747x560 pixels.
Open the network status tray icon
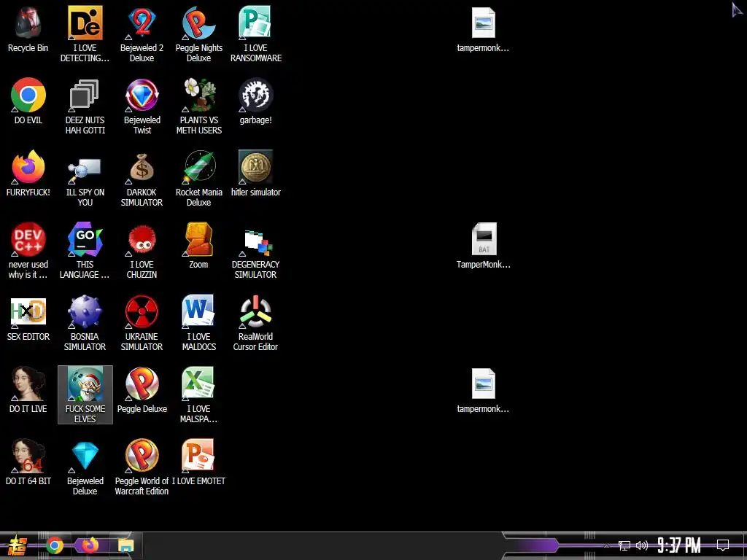[624, 545]
